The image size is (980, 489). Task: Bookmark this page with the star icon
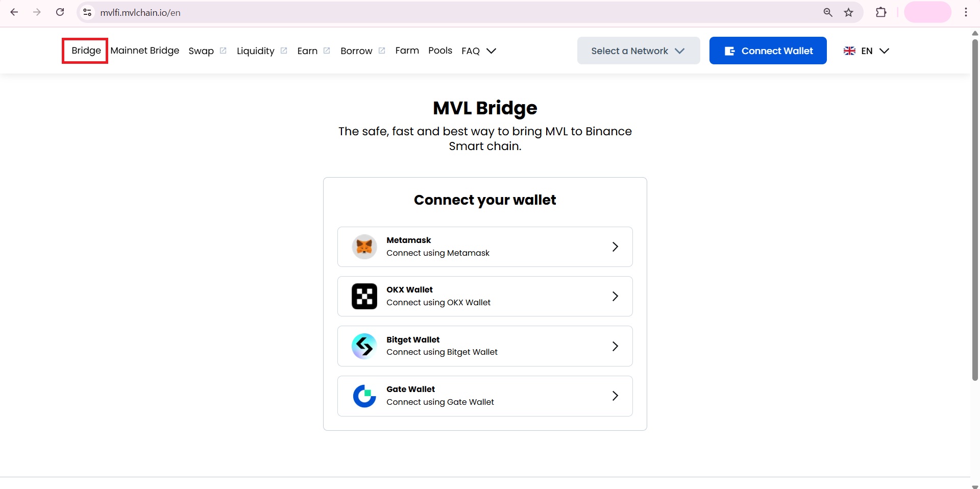(x=849, y=13)
